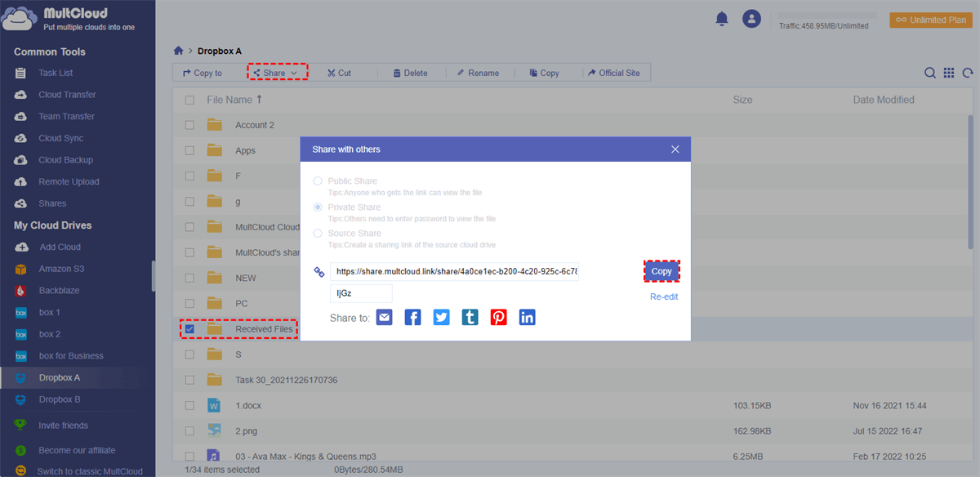Viewport: 980px width, 477px height.
Task: Open search with magnifier icon
Action: coord(930,73)
